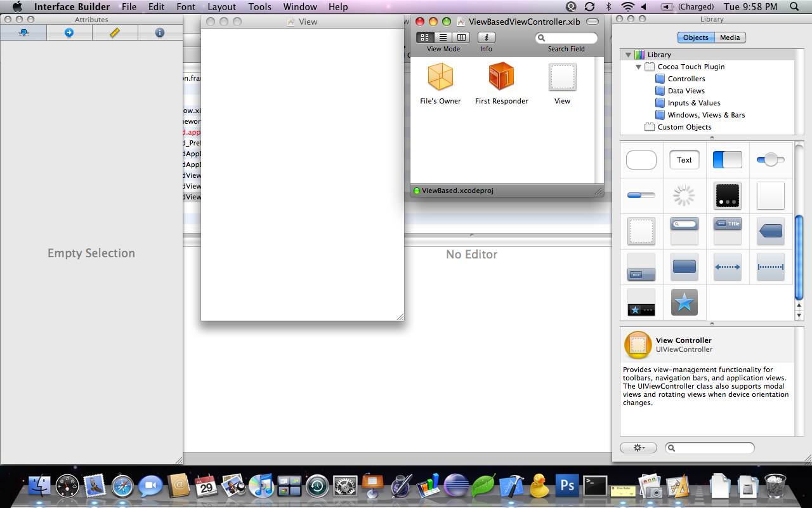
Task: Pick the Toolbar object with Item button
Action: click(641, 267)
